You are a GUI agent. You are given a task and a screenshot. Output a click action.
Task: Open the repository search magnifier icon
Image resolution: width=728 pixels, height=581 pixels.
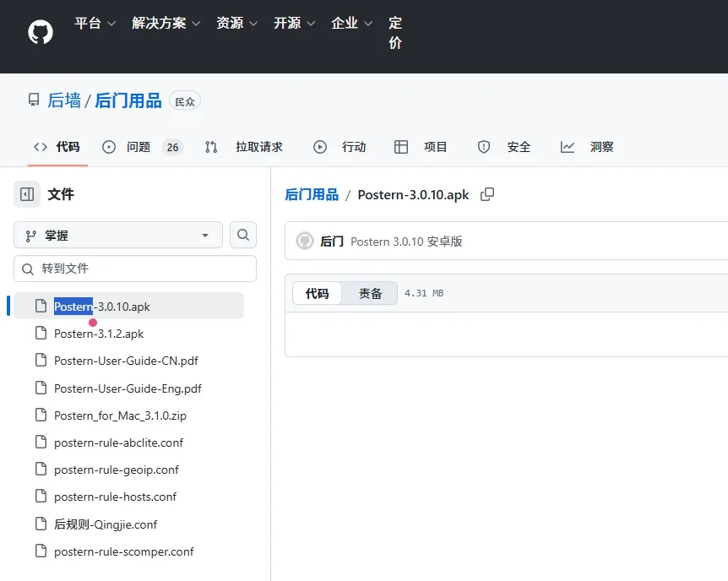[x=243, y=235]
